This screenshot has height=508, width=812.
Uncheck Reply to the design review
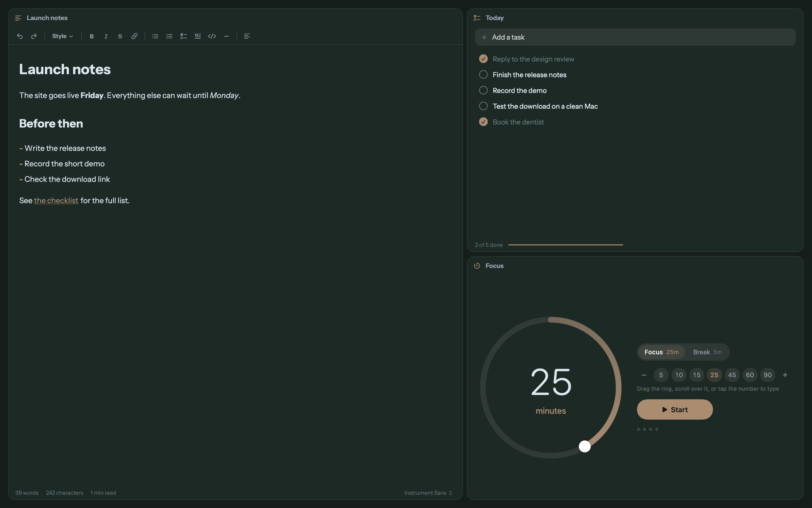483,59
